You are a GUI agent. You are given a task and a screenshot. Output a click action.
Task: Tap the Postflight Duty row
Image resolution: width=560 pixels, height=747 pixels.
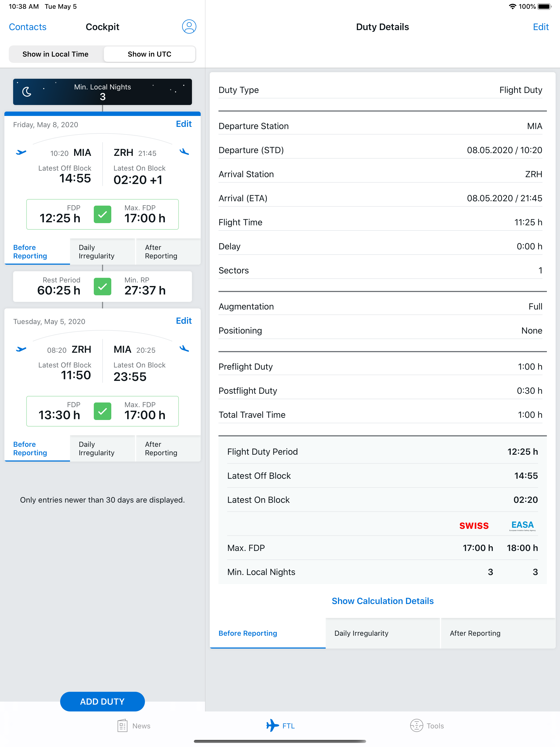pos(380,390)
